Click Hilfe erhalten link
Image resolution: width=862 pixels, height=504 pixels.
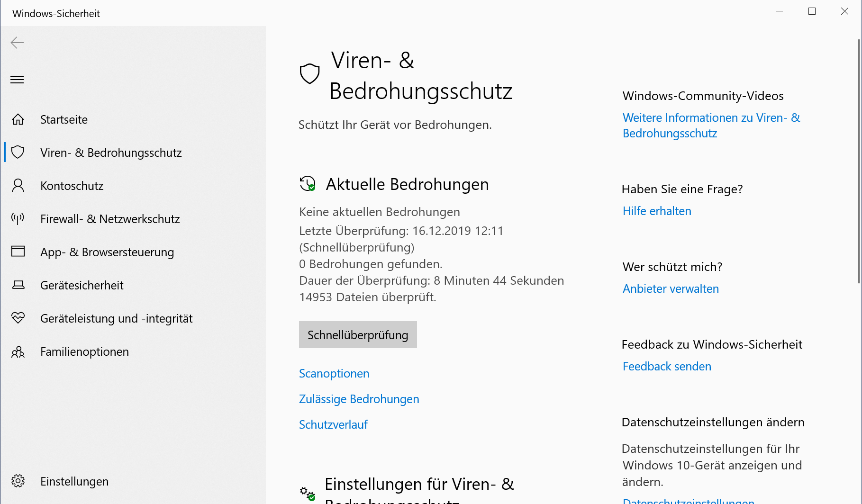point(657,211)
